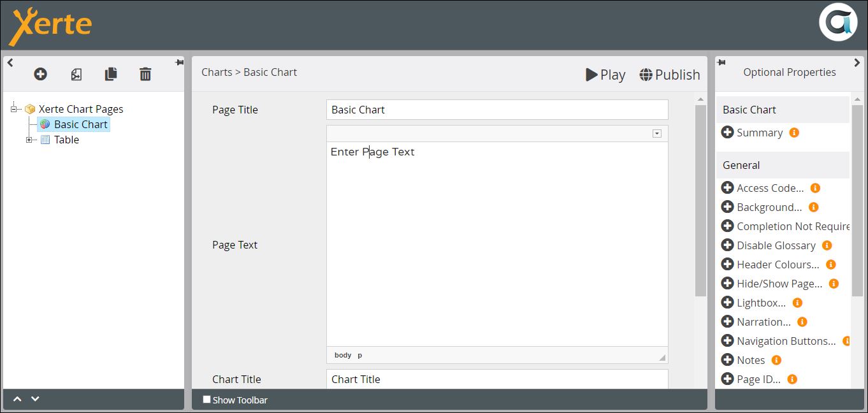
Task: Expand the Table tree node
Action: pyautogui.click(x=29, y=140)
